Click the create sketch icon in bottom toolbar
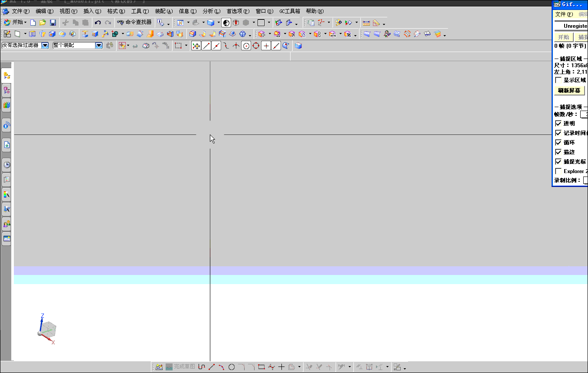Image resolution: width=588 pixels, height=373 pixels. tap(159, 367)
